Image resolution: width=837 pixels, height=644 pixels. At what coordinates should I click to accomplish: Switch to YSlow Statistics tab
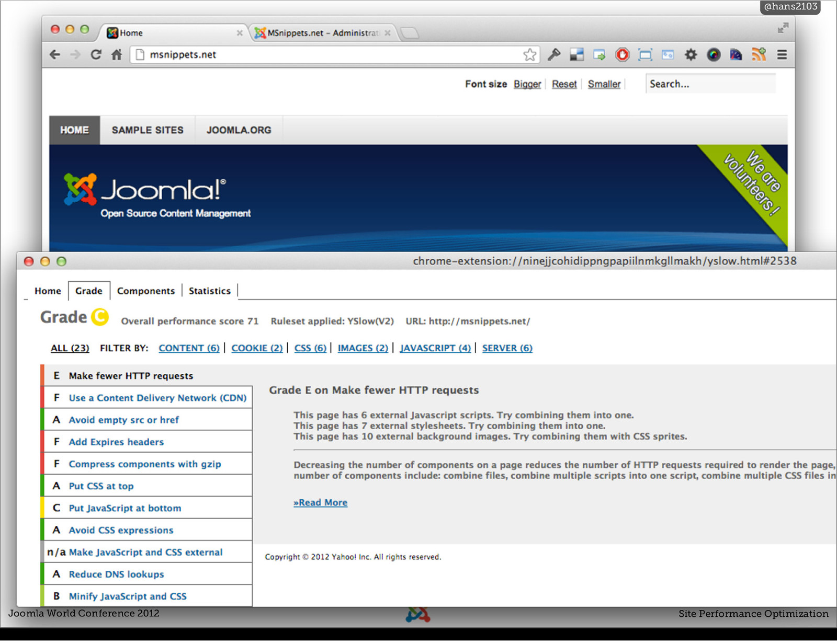(x=210, y=291)
